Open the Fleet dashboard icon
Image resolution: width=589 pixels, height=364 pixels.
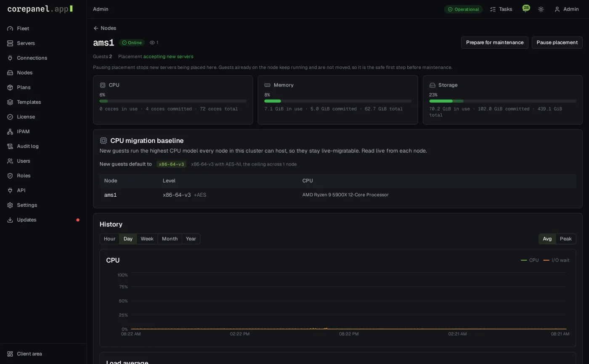coord(10,29)
